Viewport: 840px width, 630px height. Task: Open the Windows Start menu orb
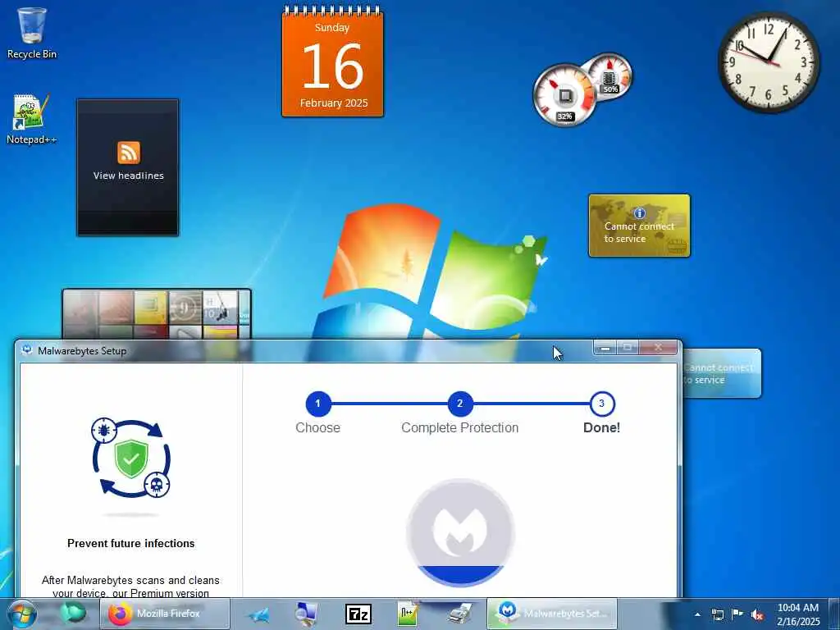(22, 614)
